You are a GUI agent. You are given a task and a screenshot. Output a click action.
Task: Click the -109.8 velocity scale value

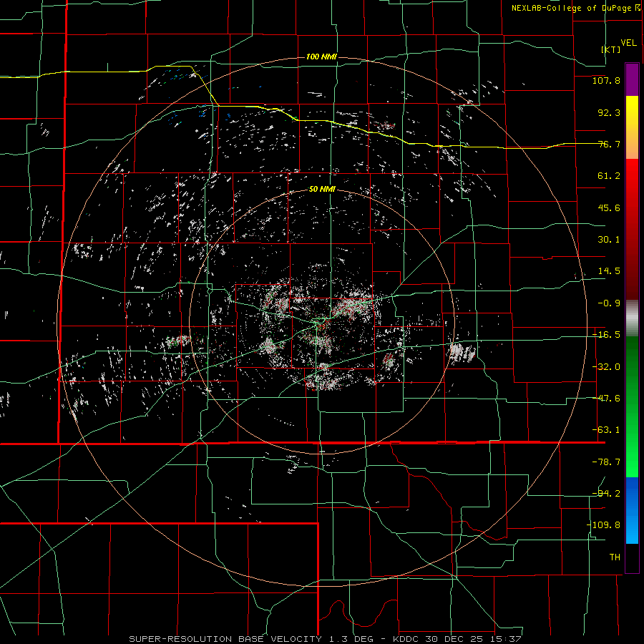(603, 525)
